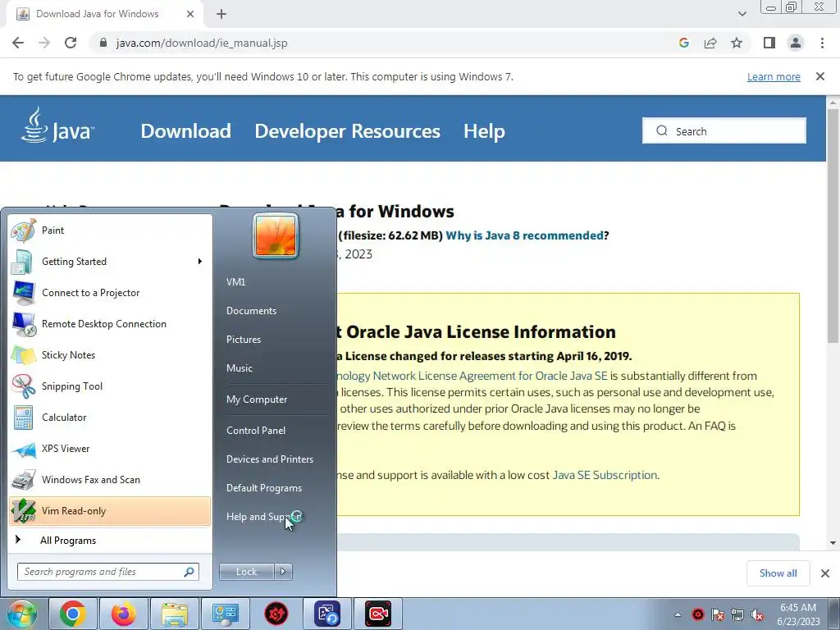Open the Help nav link on Java site
The image size is (840, 630).
[x=484, y=131]
